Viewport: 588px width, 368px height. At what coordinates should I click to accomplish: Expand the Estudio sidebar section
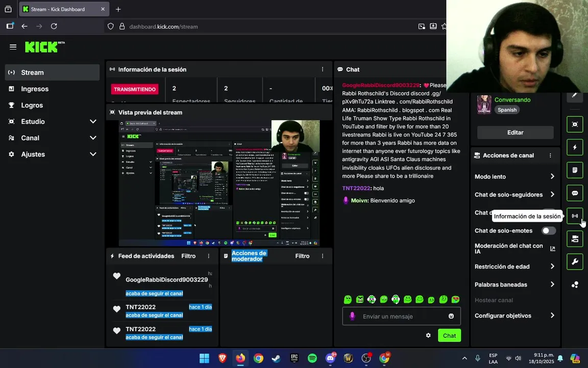pos(93,121)
